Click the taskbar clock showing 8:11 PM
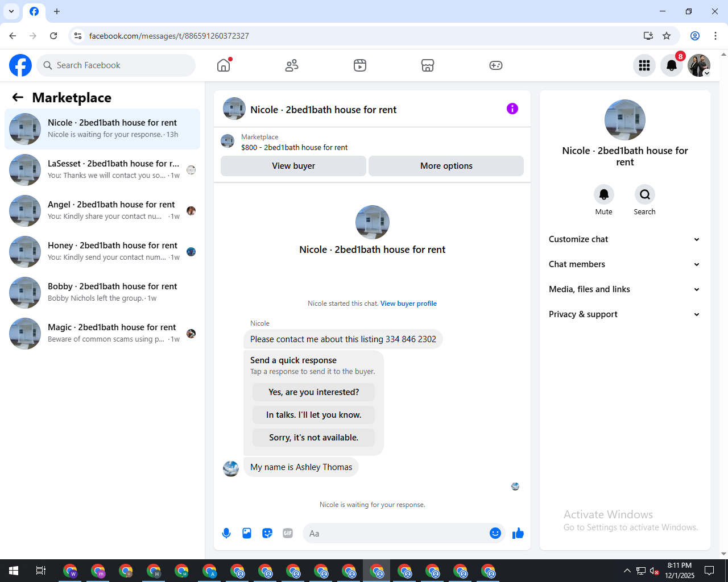728x582 pixels. click(x=680, y=571)
